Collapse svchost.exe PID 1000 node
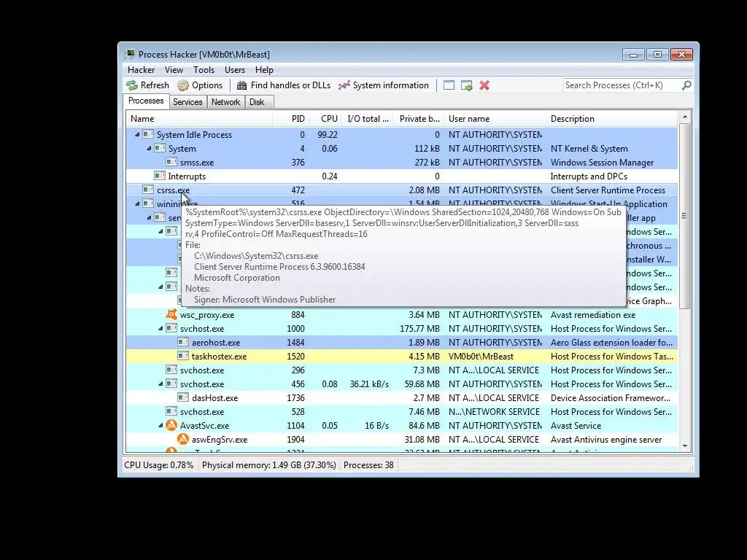This screenshot has height=560, width=747. [160, 328]
